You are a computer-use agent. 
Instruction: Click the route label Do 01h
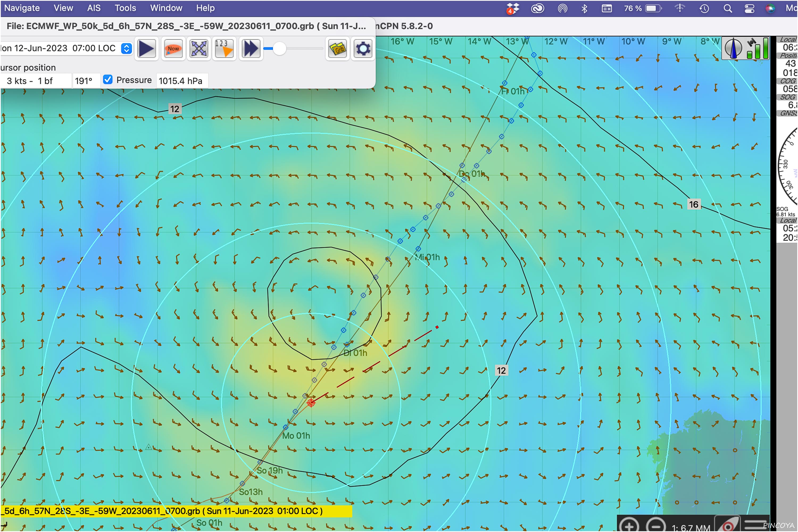tap(472, 174)
